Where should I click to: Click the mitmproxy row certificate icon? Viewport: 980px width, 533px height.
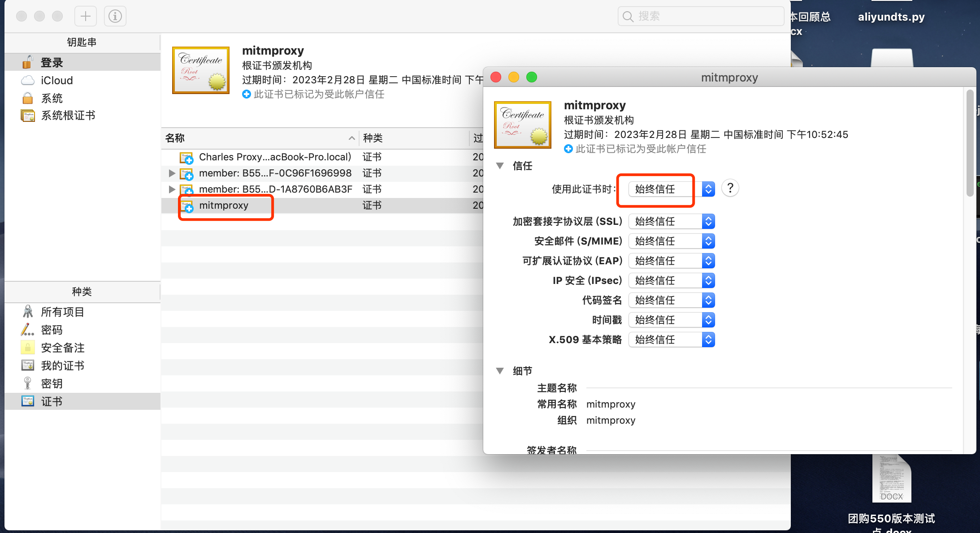point(186,206)
